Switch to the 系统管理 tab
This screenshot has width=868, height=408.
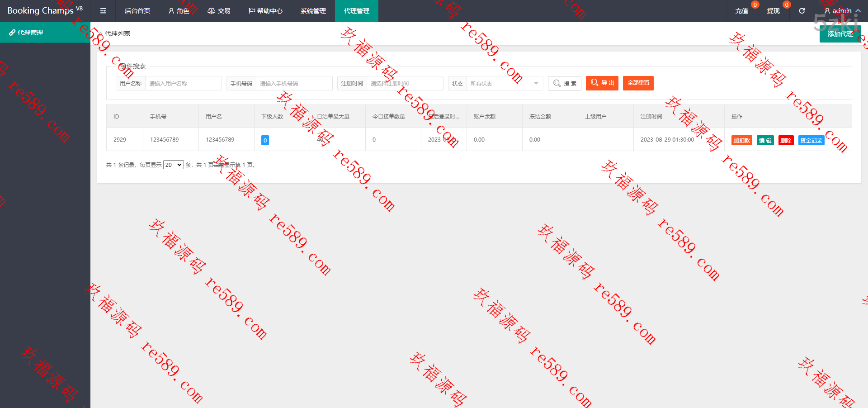click(x=313, y=11)
